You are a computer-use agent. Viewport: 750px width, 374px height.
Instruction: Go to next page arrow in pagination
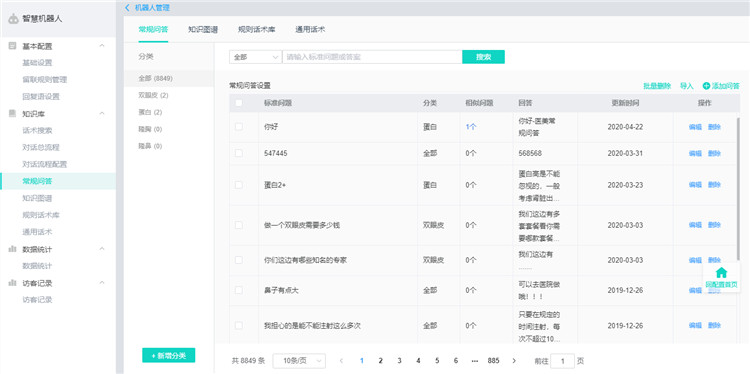514,361
